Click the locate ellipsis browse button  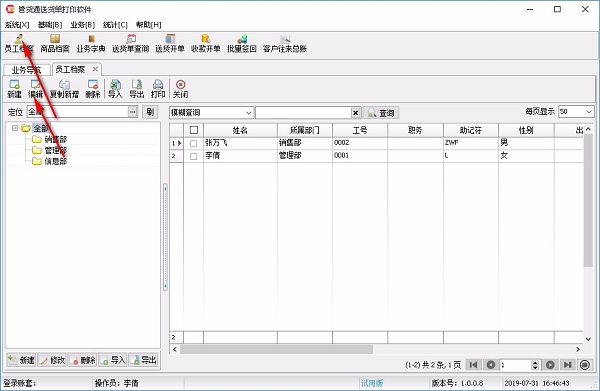[133, 112]
